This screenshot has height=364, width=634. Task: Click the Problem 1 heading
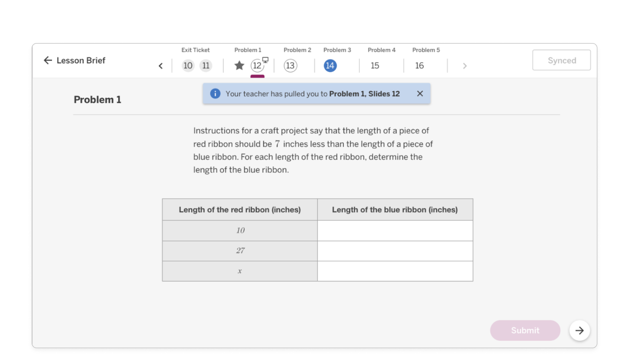click(98, 100)
